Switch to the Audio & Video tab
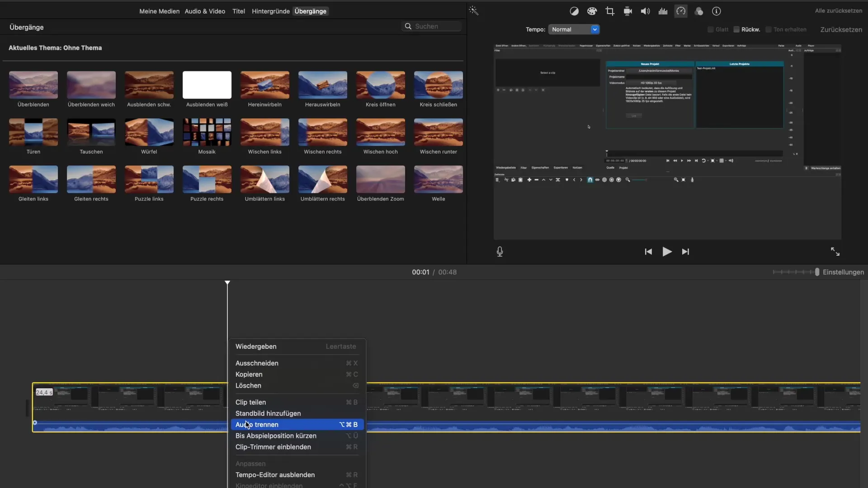Image resolution: width=868 pixels, height=488 pixels. tap(205, 11)
